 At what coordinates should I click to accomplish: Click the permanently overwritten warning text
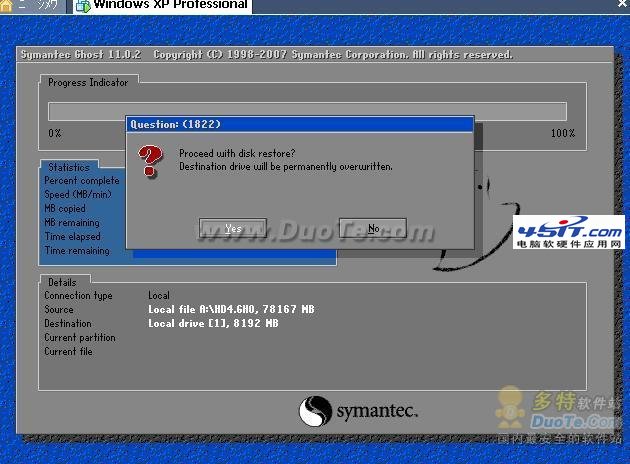[x=286, y=166]
